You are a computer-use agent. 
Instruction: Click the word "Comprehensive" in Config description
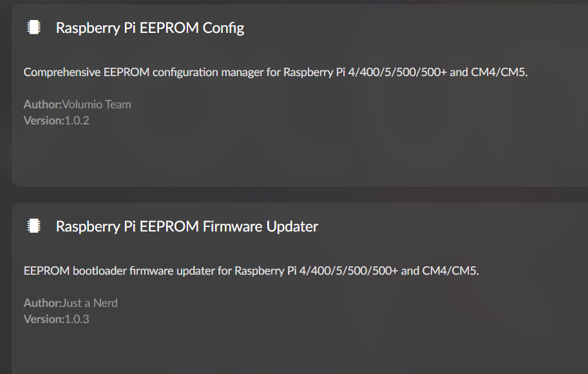click(62, 72)
